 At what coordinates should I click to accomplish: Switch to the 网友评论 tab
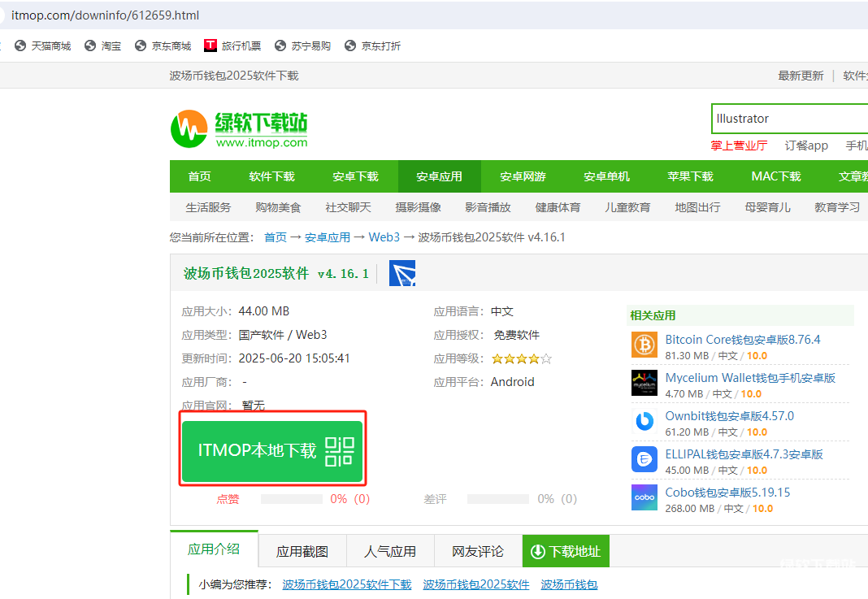(x=478, y=551)
